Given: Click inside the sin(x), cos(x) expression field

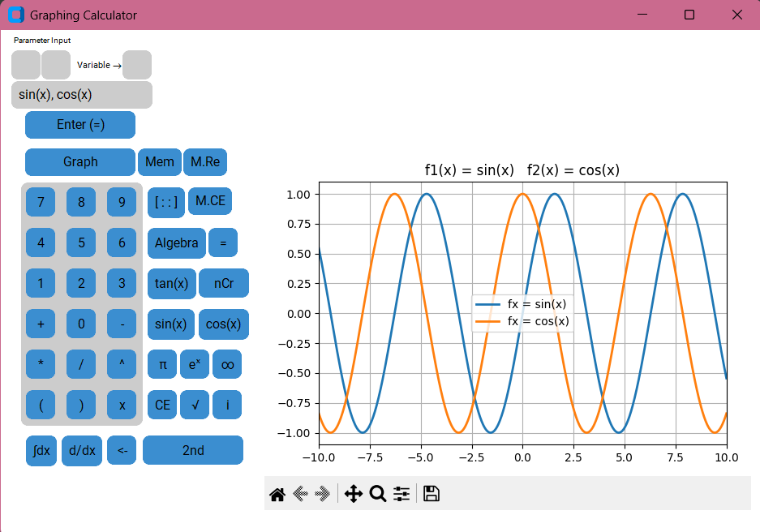Looking at the screenshot, I should click(81, 95).
